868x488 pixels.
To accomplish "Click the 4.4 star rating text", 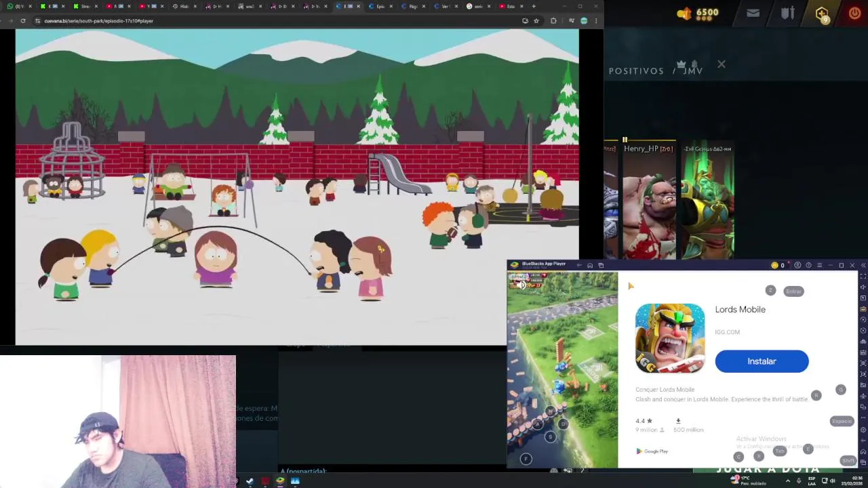I will 644,421.
